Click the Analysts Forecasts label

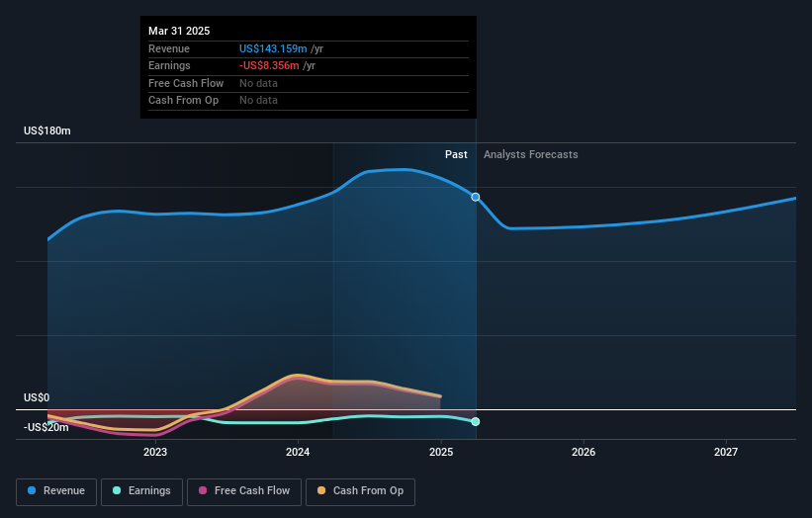[x=531, y=155]
